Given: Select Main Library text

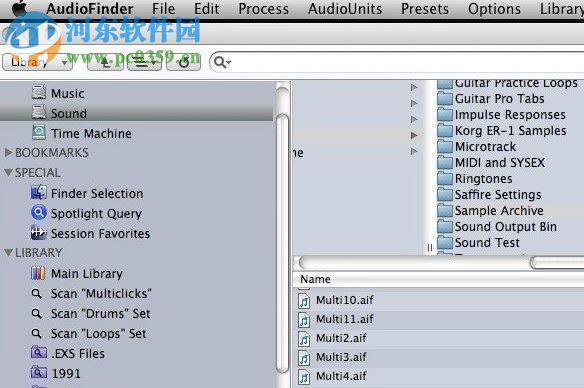Looking at the screenshot, I should 87,274.
